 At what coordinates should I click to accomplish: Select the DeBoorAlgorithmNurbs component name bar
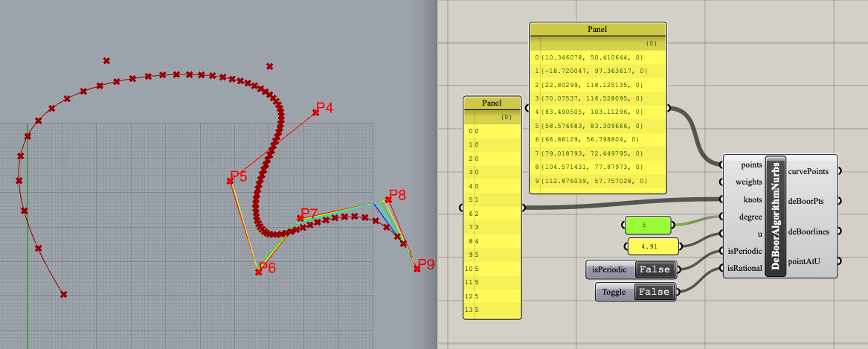(x=775, y=216)
